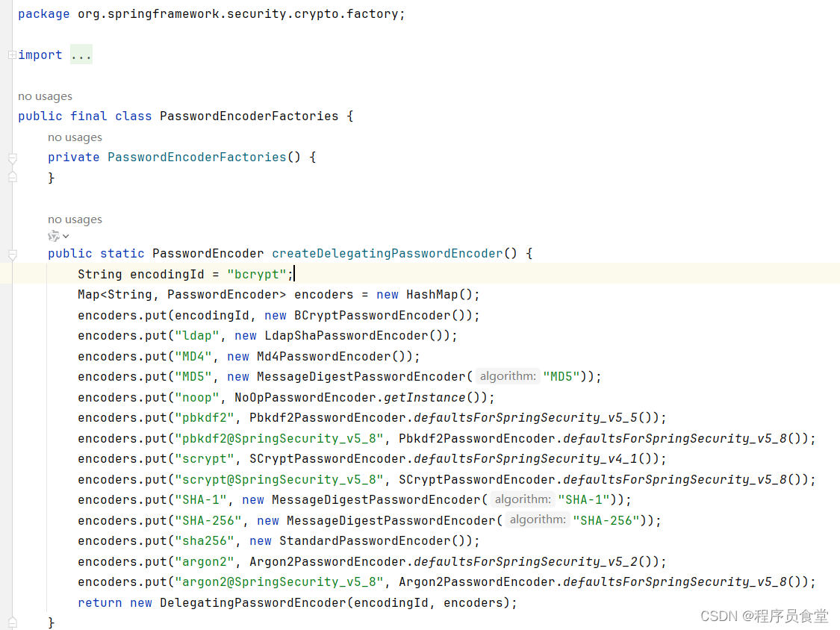Click the class name PasswordEncoderFactories in declaration
This screenshot has width=840, height=630.
[249, 116]
